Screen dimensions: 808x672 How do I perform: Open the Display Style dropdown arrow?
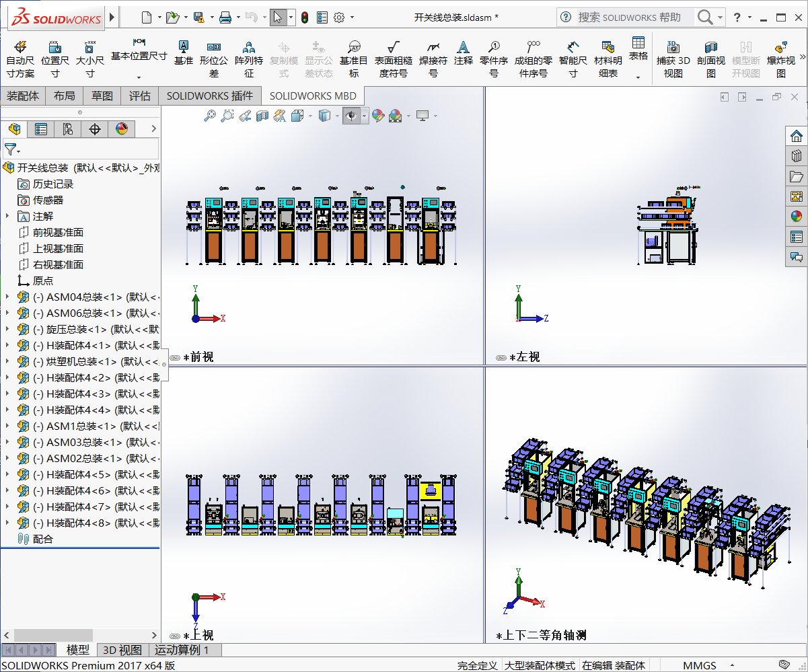[x=338, y=116]
